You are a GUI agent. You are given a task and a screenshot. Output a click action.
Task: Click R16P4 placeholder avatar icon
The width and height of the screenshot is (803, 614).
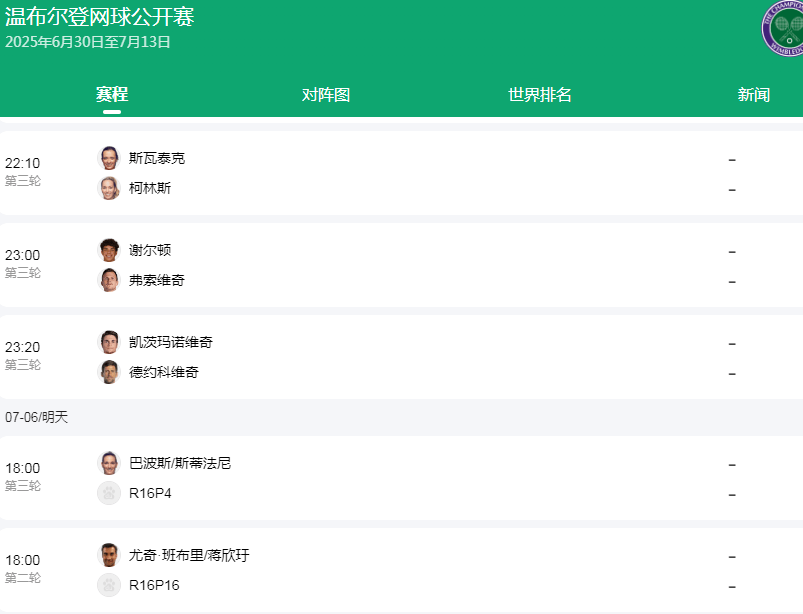(109, 493)
